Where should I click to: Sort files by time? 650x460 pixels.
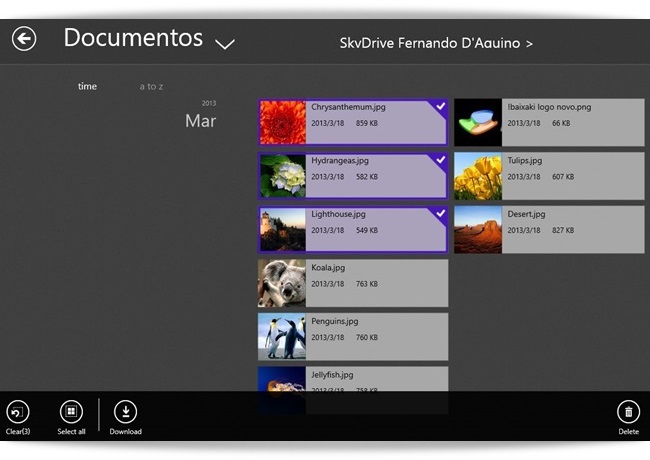click(87, 86)
